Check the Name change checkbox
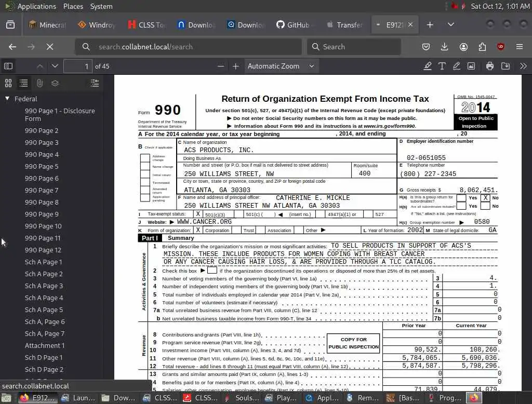 pos(145,166)
